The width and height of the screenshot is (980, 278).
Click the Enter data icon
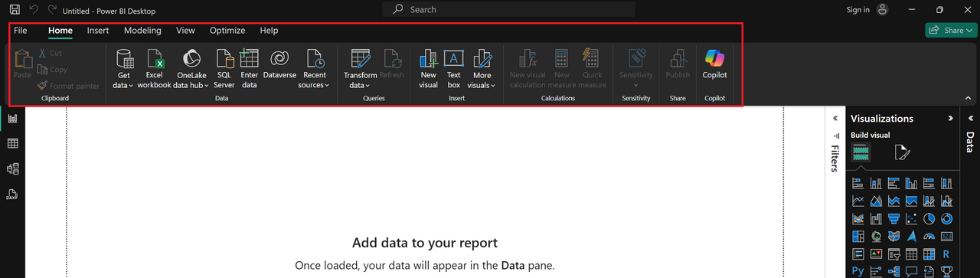point(250,69)
